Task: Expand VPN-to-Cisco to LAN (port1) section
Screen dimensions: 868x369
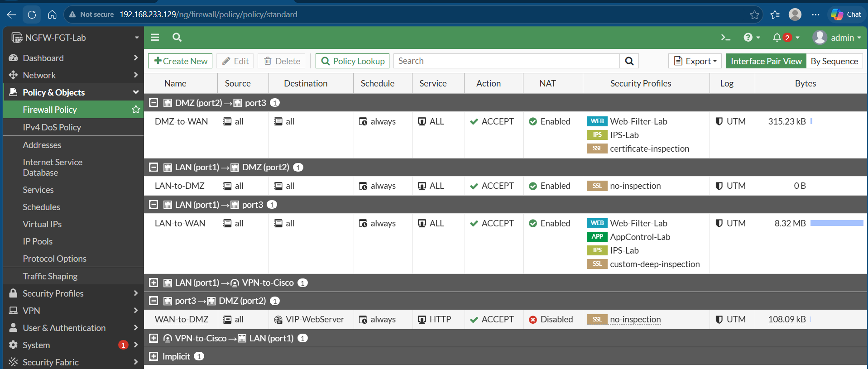Action: (154, 338)
